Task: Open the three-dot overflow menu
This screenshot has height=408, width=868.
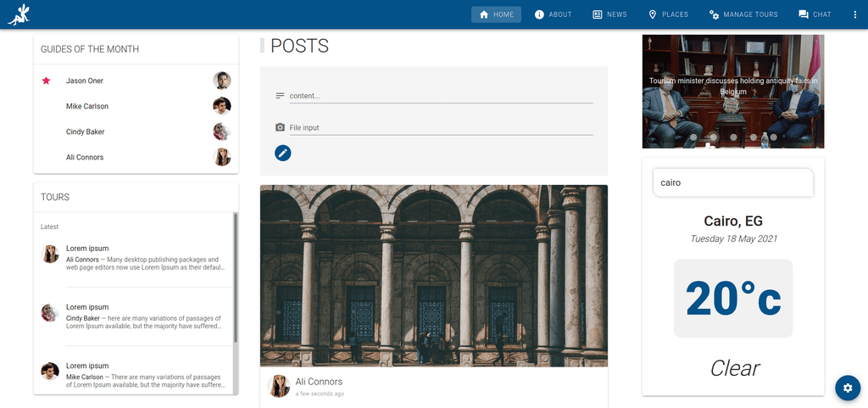Action: (854, 14)
